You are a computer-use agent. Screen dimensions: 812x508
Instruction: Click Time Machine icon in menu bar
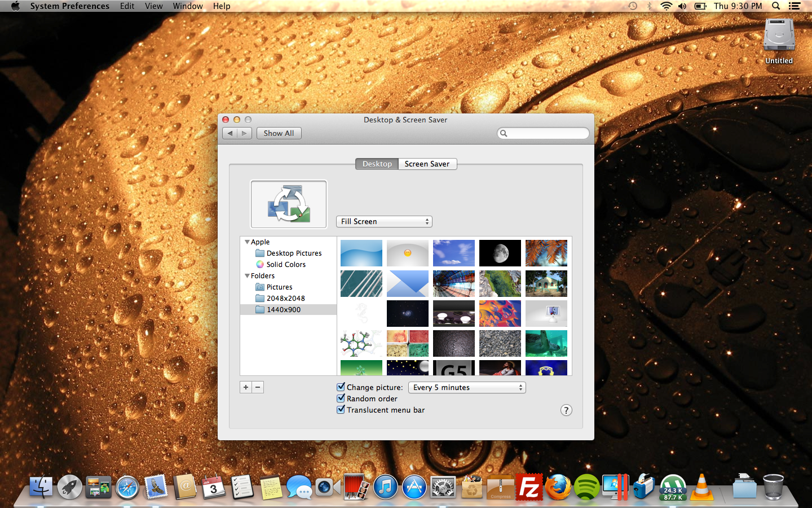(633, 6)
